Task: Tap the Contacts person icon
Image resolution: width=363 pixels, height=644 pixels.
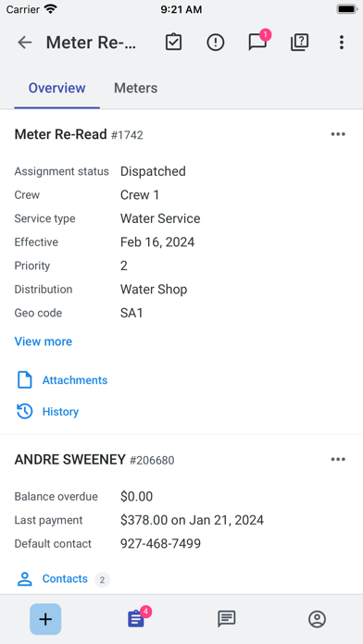Action: (x=25, y=579)
